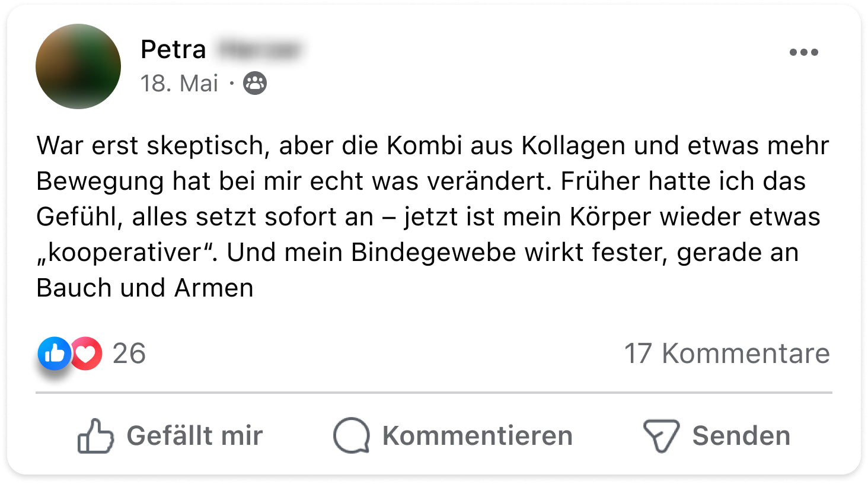The width and height of the screenshot is (868, 484).
Task: Like the post with "Gefällt mir" label
Action: (x=194, y=436)
